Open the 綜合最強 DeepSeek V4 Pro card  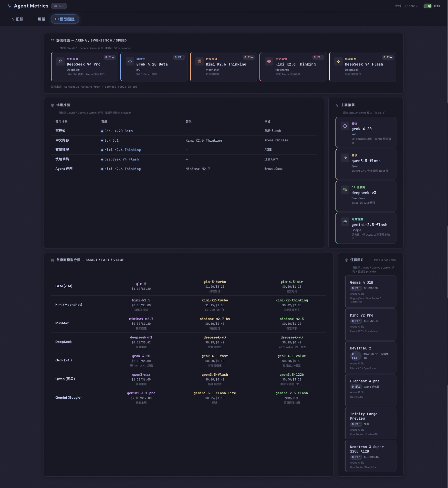pos(84,67)
